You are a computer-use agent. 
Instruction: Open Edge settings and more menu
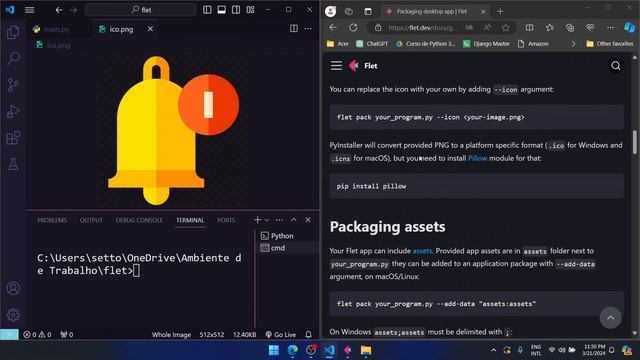610,27
